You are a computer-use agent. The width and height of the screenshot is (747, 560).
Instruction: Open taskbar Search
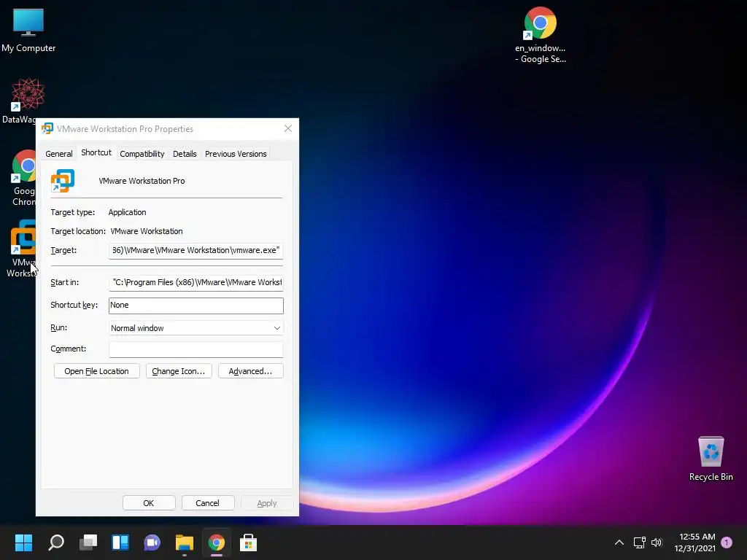point(55,542)
